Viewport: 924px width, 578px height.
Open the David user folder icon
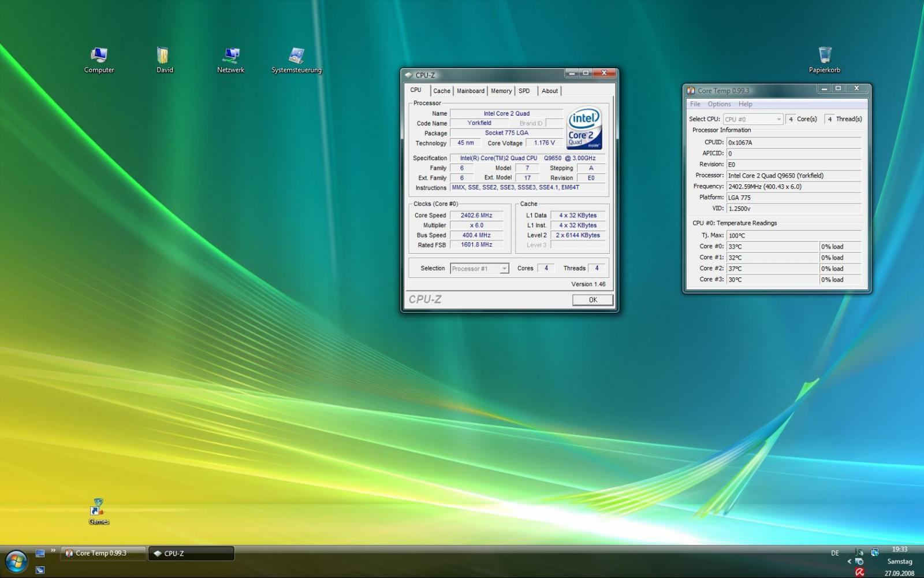point(164,56)
